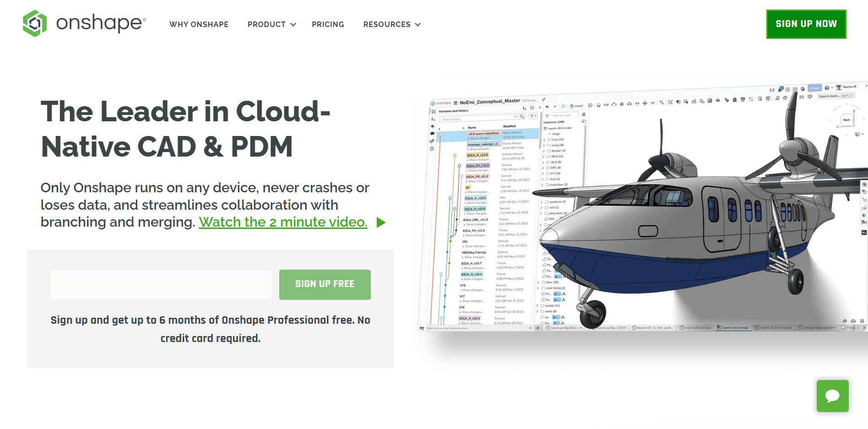Click the help question mark icon

(x=827, y=88)
